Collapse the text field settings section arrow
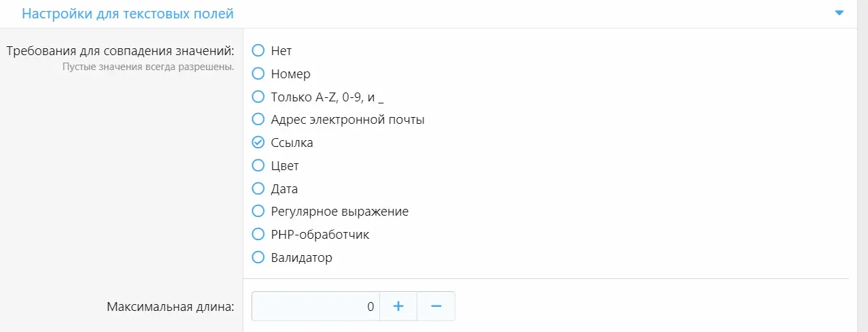 click(839, 13)
